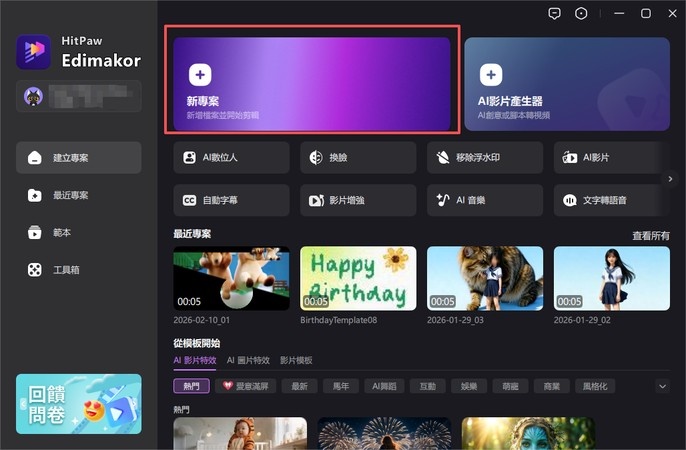Click the 2026-02-10_01 project name text
This screenshot has height=450, width=686.
pyautogui.click(x=201, y=320)
